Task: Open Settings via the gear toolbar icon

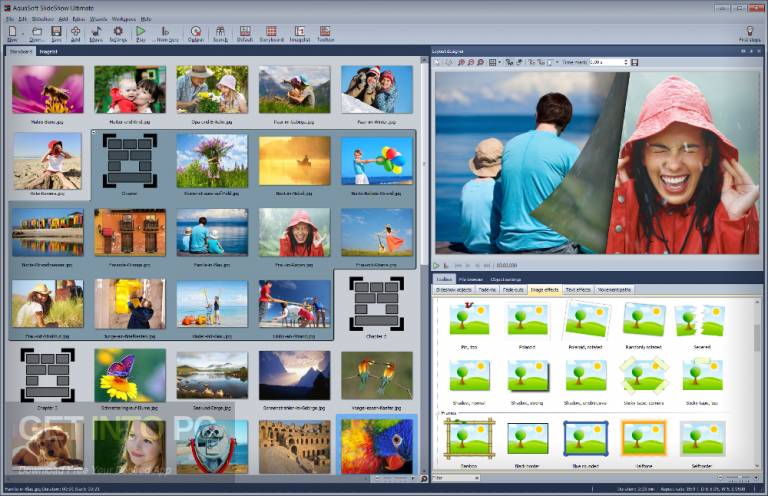Action: [118, 32]
